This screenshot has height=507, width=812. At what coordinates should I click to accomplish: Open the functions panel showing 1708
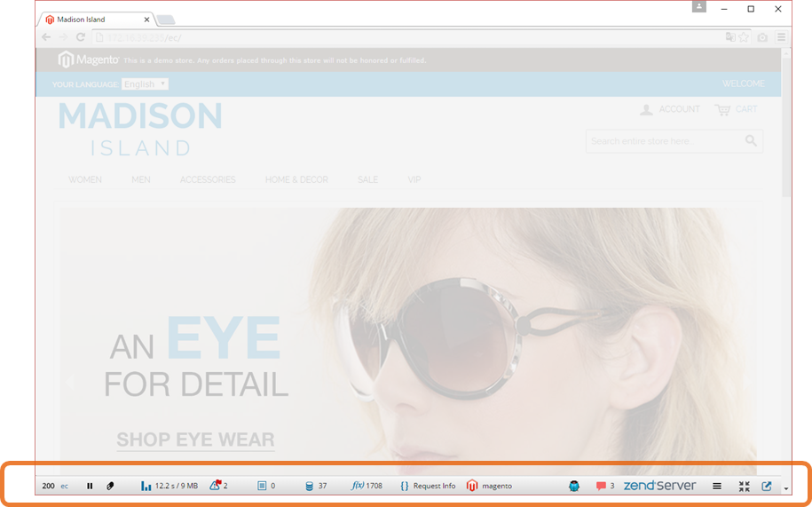pos(367,486)
